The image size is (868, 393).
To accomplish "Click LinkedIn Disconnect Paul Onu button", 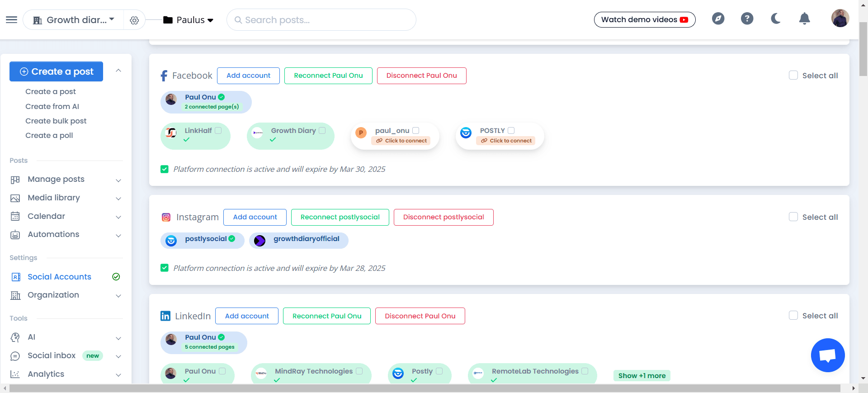I will click(x=420, y=316).
